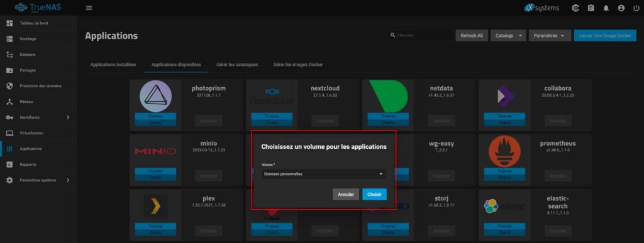Viewport: 644px width, 243px height.
Task: Expand the Paramètres système submenu
Action: pos(38,180)
